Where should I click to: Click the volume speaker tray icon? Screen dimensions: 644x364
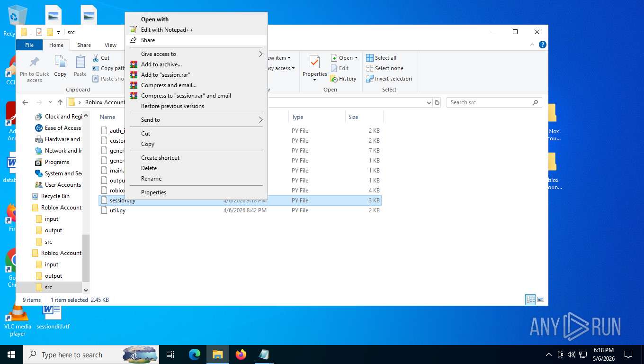(572, 355)
